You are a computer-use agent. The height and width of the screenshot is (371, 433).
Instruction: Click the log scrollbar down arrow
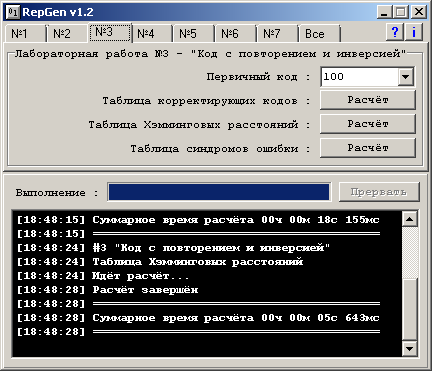point(409,349)
